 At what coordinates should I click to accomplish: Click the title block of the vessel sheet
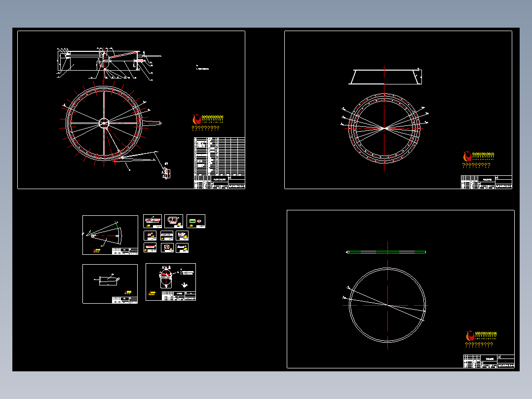179,296
